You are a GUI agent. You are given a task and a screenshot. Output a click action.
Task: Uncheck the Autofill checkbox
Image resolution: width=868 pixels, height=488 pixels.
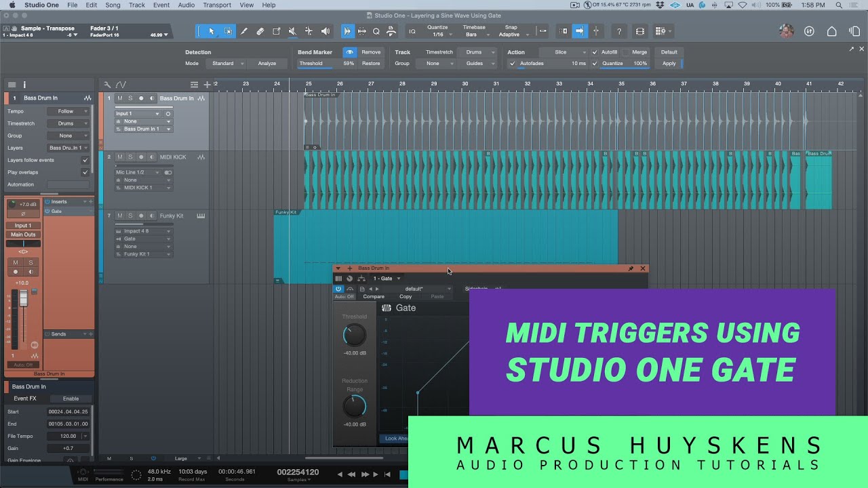tap(595, 52)
